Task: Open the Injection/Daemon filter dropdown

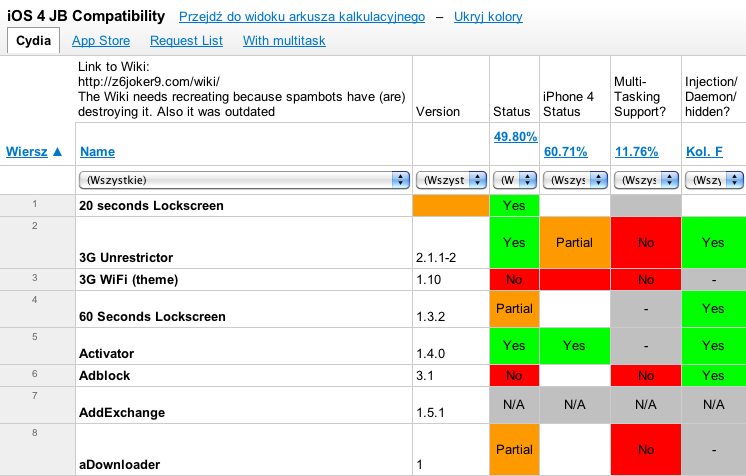Action: coord(714,180)
